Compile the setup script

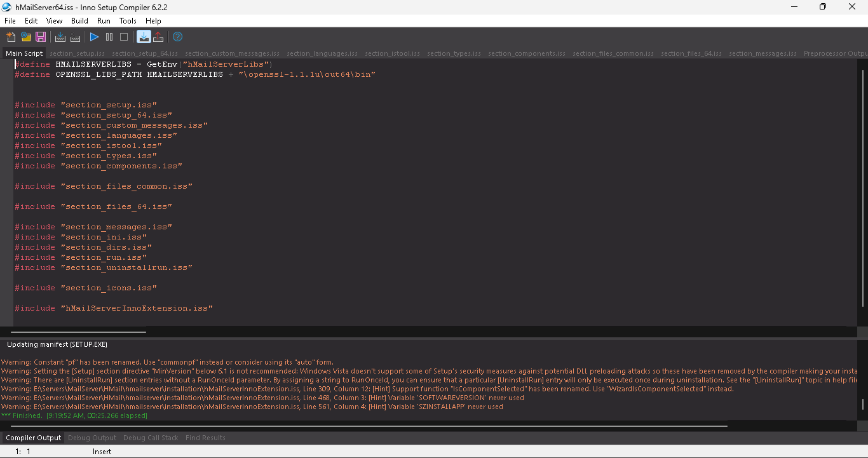tap(60, 37)
